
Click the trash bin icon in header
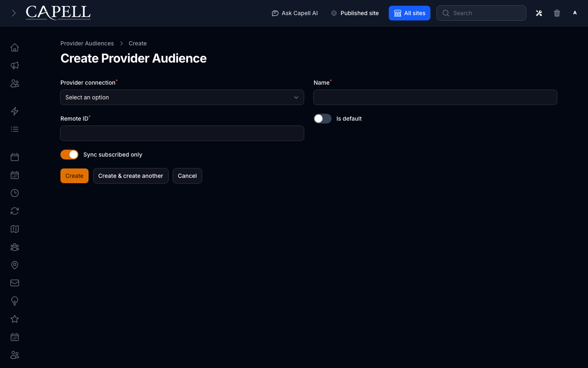557,13
